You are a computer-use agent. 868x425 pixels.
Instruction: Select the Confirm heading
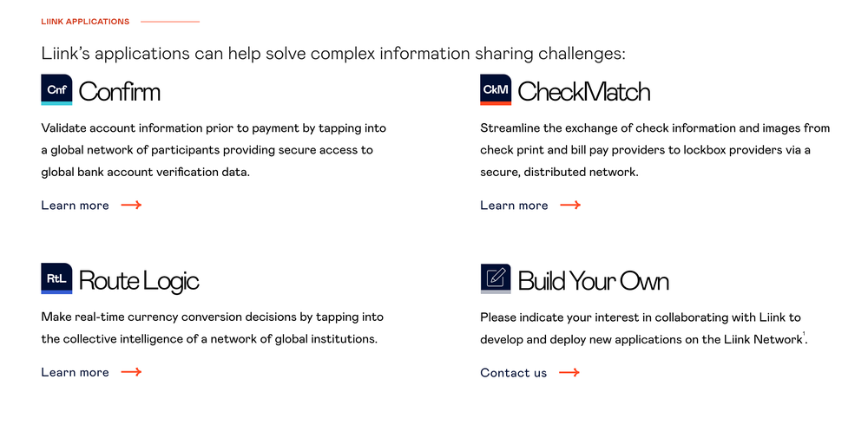tap(120, 91)
